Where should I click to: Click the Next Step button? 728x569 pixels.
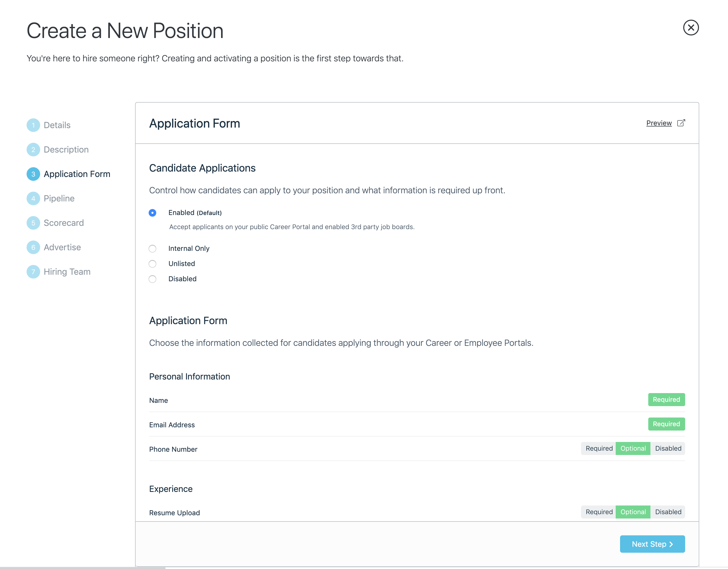652,544
